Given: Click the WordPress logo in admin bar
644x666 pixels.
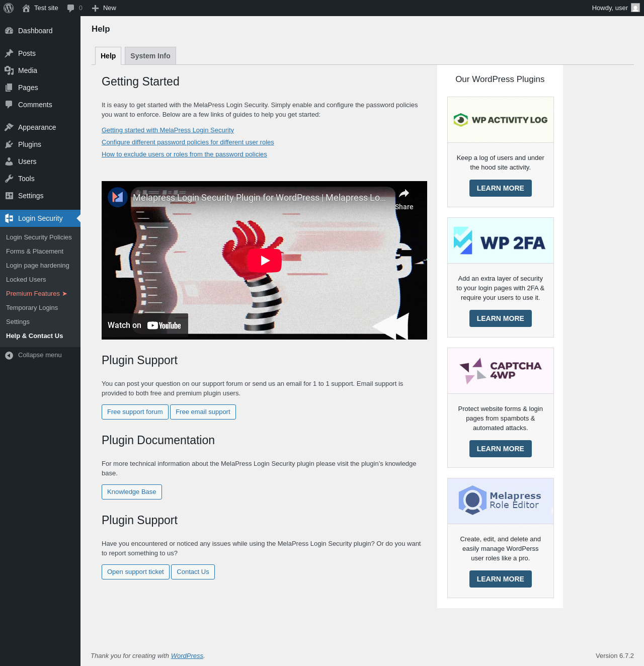Looking at the screenshot, I should (x=9, y=8).
